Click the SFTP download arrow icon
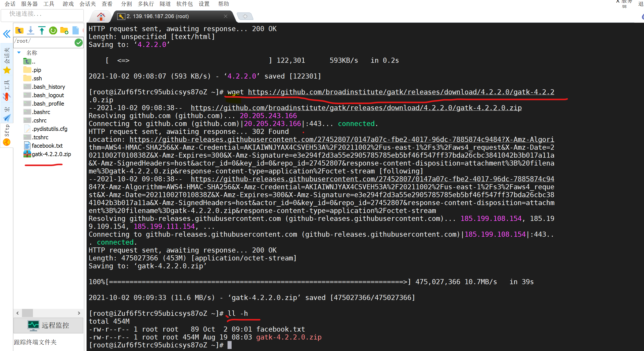644x351 pixels. (x=31, y=31)
